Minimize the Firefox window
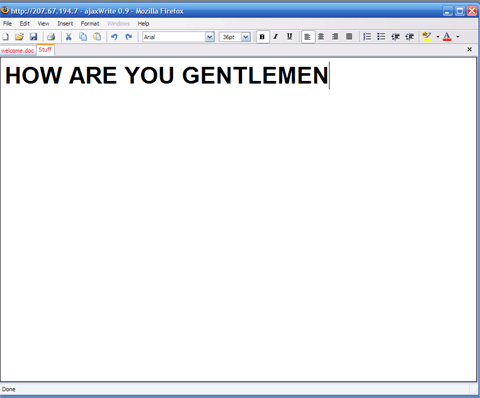This screenshot has height=398, width=480. click(x=448, y=11)
